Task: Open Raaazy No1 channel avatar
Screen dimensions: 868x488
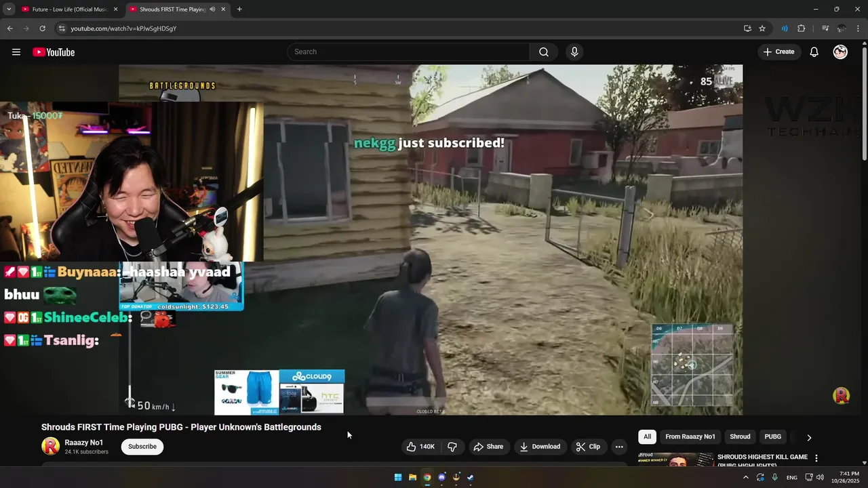Action: pos(50,446)
